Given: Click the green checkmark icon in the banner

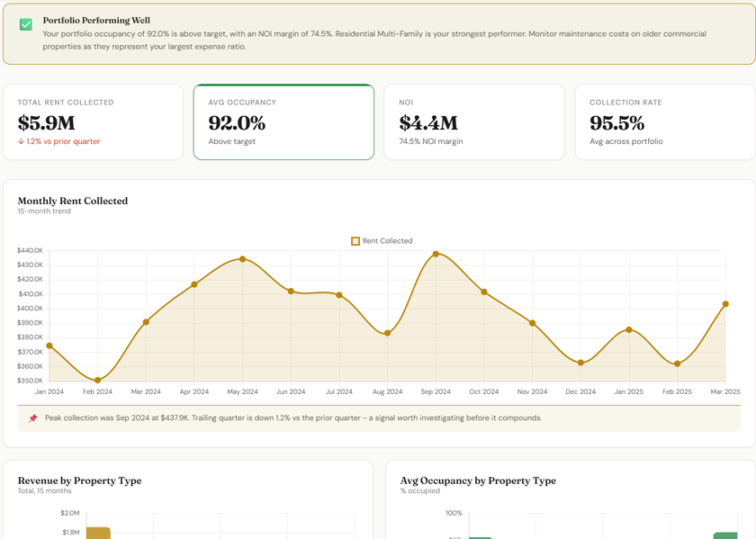Looking at the screenshot, I should [26, 24].
